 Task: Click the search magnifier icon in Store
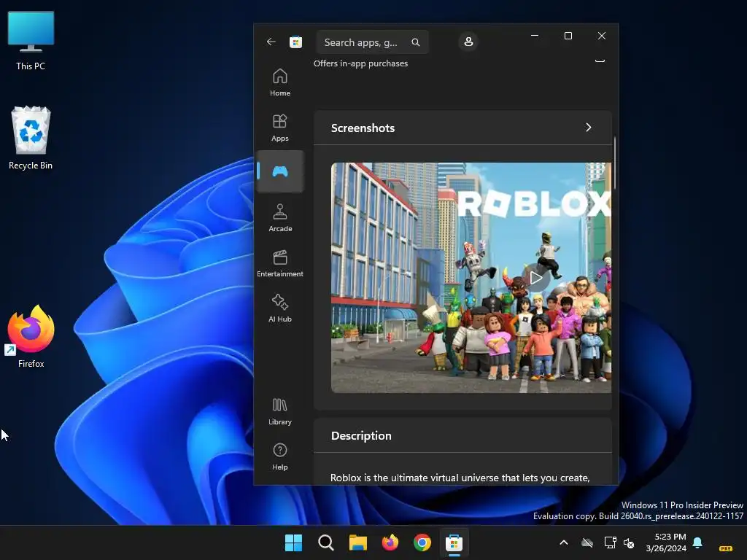click(415, 42)
